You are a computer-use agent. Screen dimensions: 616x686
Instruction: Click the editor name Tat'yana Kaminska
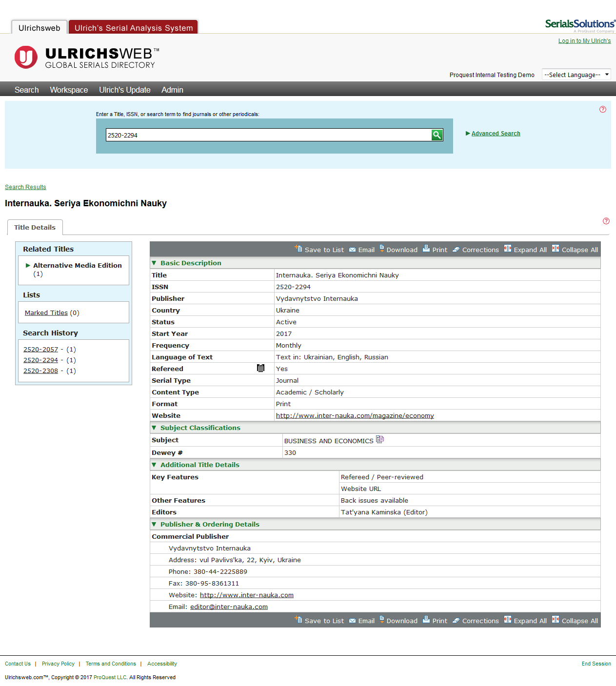coord(371,512)
